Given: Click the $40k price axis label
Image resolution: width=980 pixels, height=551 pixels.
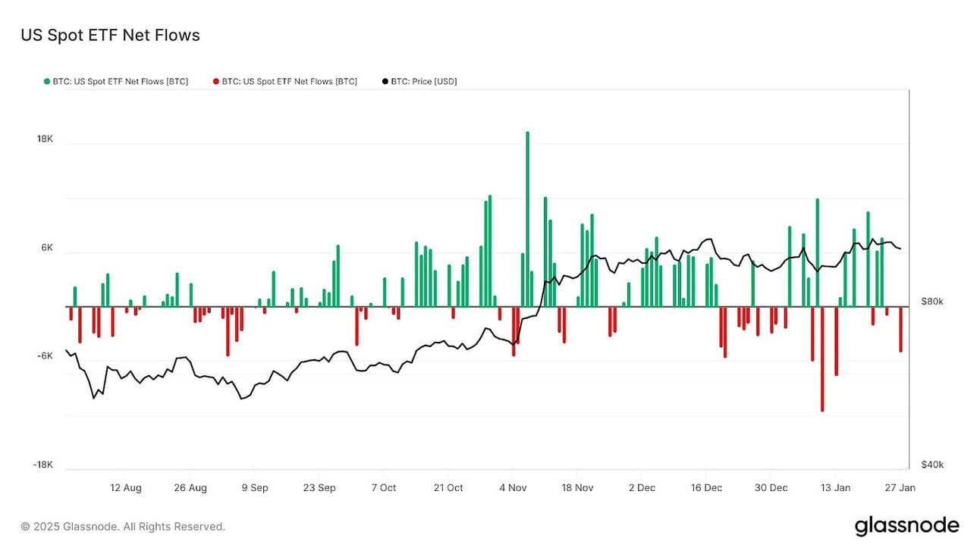Looking at the screenshot, I should (x=932, y=465).
